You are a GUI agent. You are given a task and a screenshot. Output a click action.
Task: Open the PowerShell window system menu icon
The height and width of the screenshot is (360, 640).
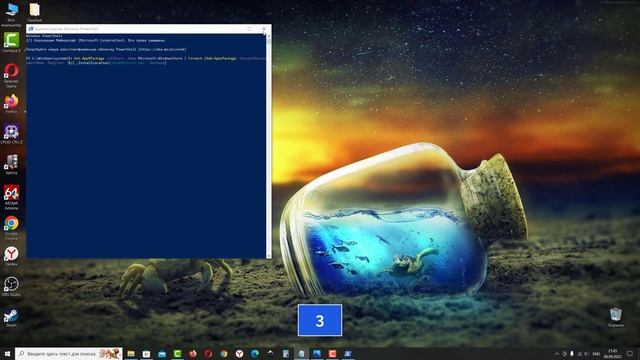coord(31,29)
